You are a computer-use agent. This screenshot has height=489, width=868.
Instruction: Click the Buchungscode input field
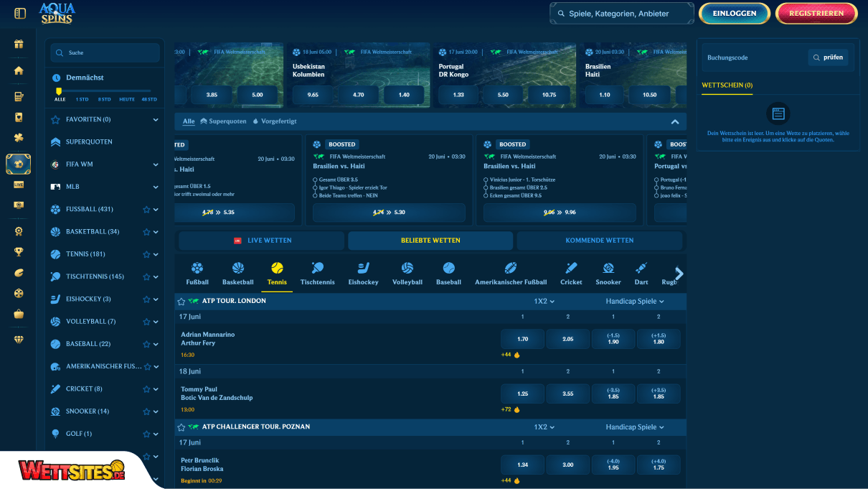755,57
